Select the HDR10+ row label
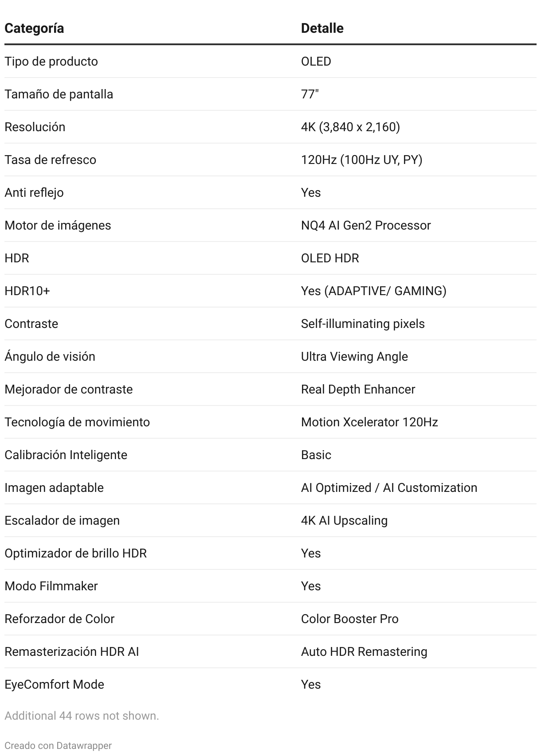The image size is (541, 756). pyautogui.click(x=27, y=291)
